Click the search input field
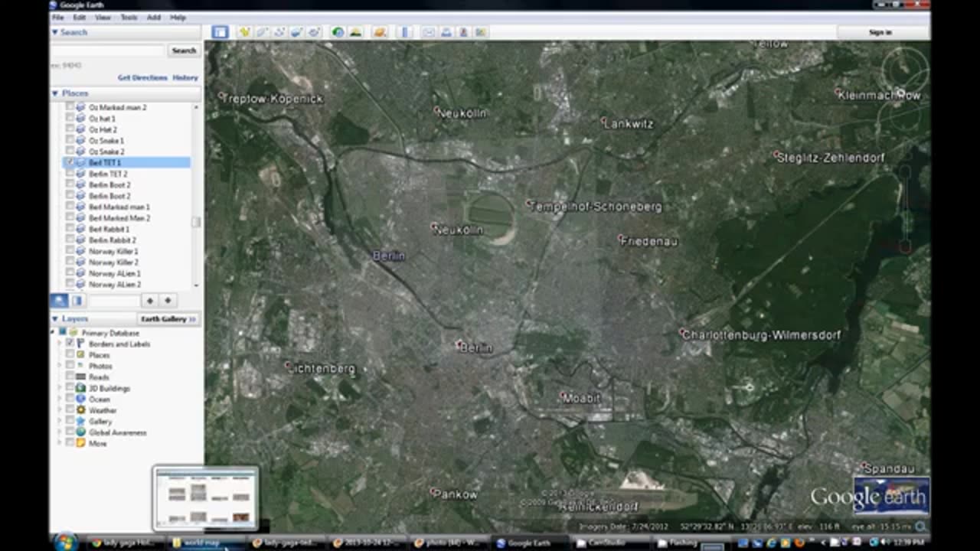Image resolution: width=980 pixels, height=551 pixels. [x=108, y=51]
